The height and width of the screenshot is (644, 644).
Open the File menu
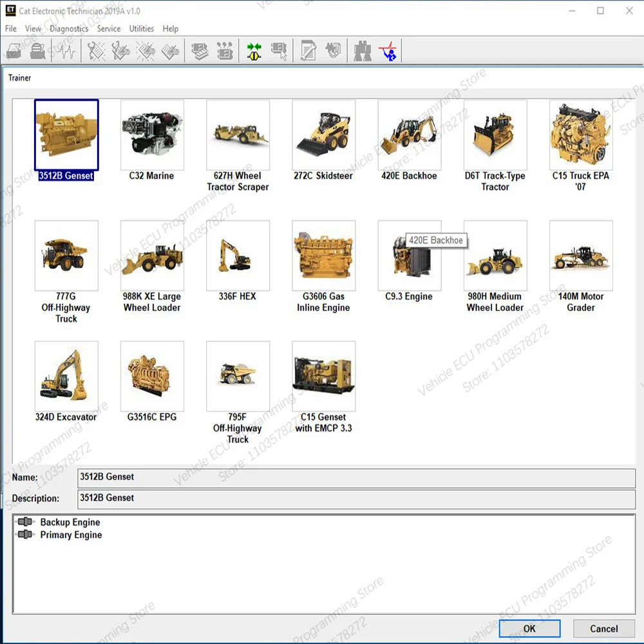pyautogui.click(x=11, y=29)
